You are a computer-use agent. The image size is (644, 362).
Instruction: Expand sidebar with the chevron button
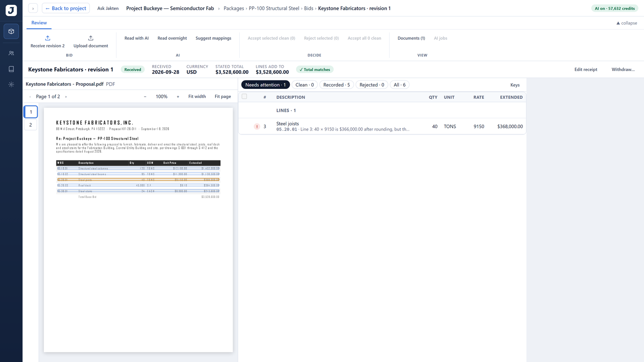(x=33, y=8)
